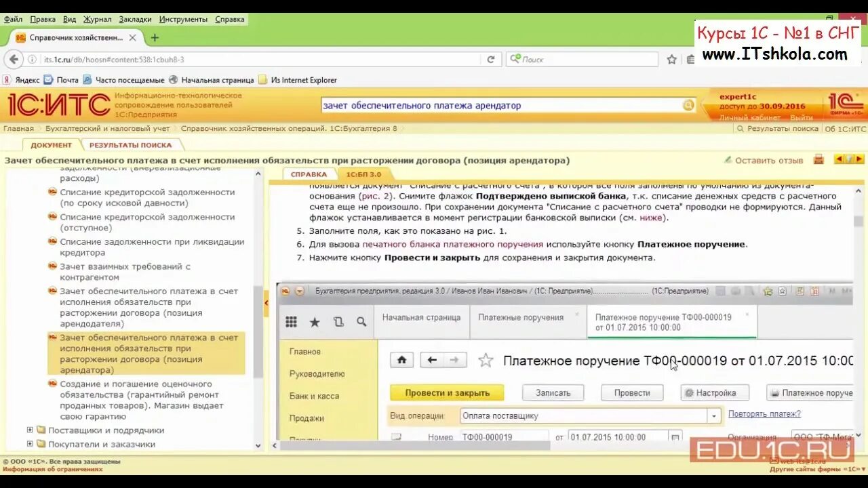
Task: Add document to favorites with star outline
Action: (x=486, y=360)
